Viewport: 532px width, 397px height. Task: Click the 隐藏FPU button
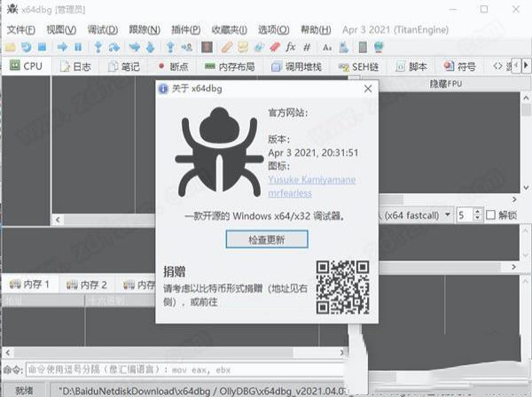click(x=446, y=83)
